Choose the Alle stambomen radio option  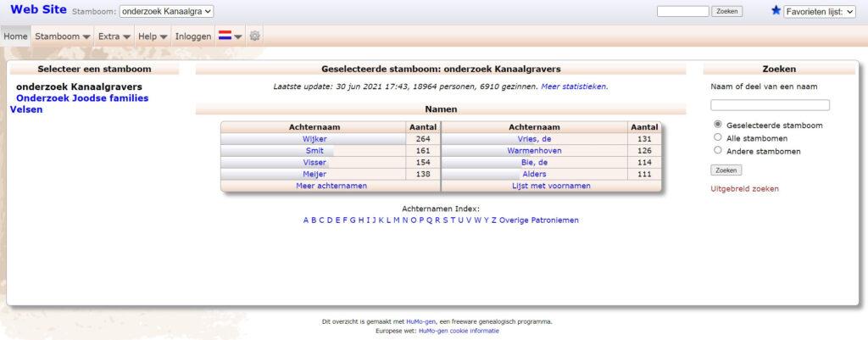718,137
